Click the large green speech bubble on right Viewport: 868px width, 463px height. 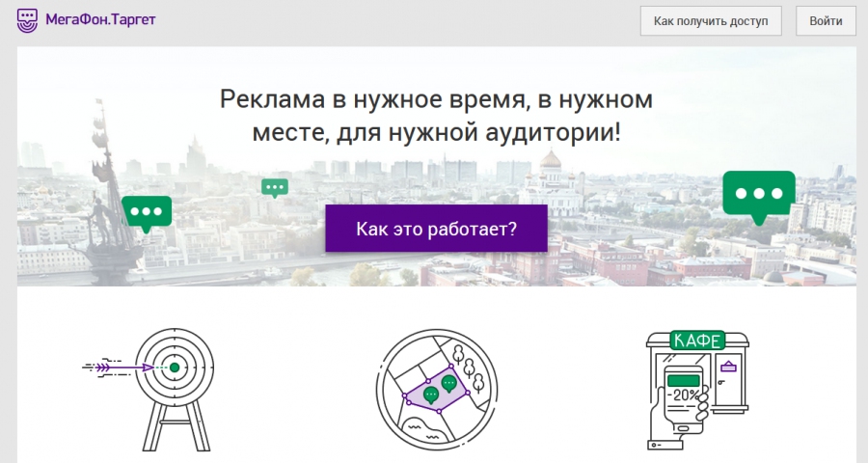759,197
